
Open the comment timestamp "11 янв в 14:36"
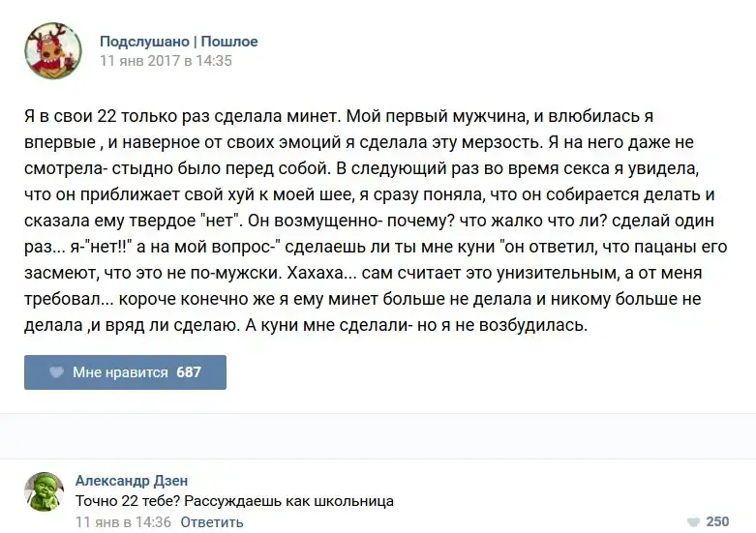[x=123, y=522]
